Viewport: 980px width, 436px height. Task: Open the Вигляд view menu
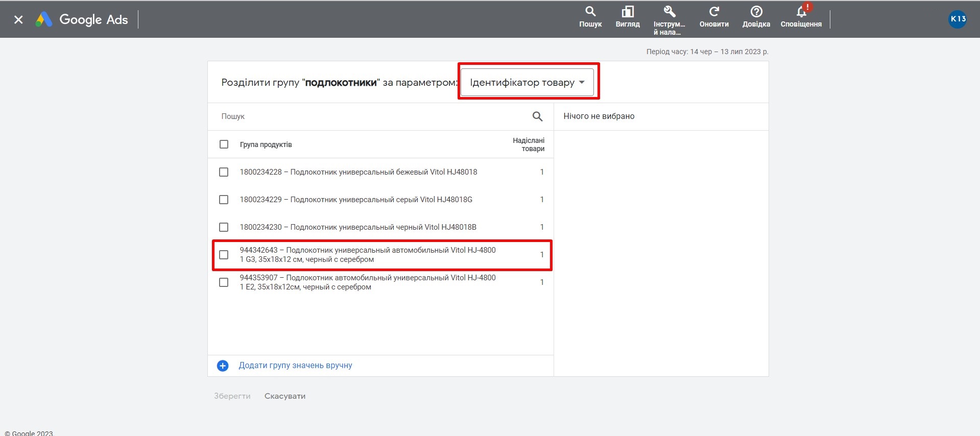[x=628, y=17]
